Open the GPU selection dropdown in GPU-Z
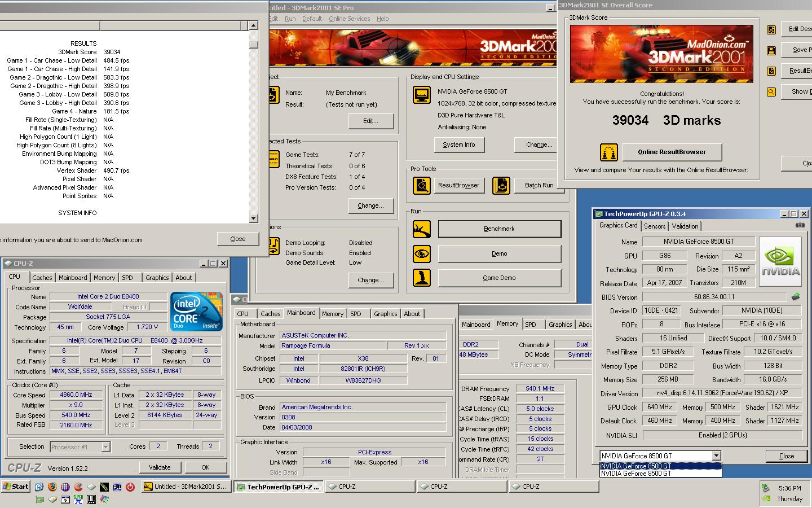The width and height of the screenshot is (812, 508). click(x=716, y=456)
